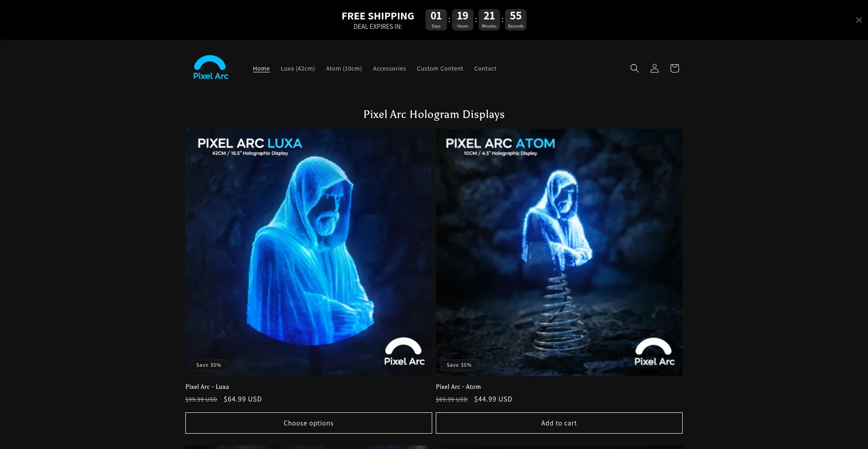Image resolution: width=868 pixels, height=449 pixels.
Task: Open the search icon in header
Action: click(634, 68)
